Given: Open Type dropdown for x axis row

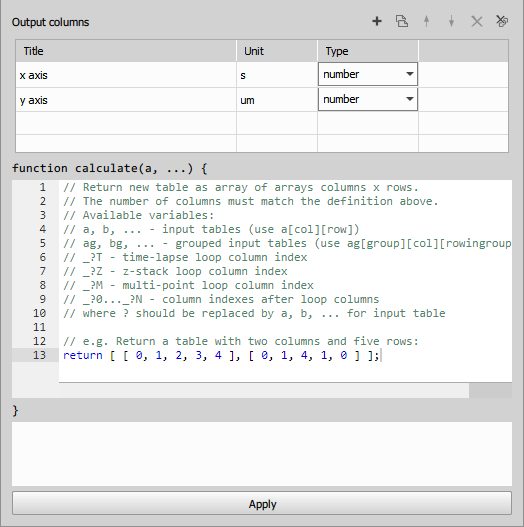Looking at the screenshot, I should point(368,74).
